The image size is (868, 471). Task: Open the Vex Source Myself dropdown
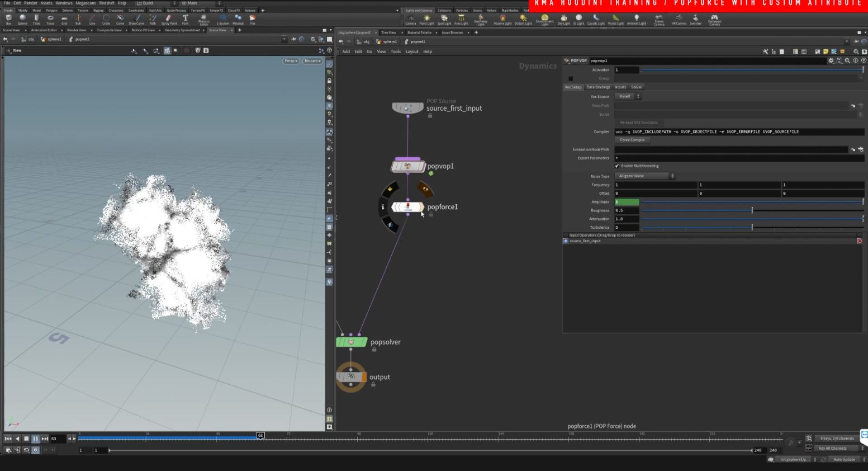coord(628,96)
